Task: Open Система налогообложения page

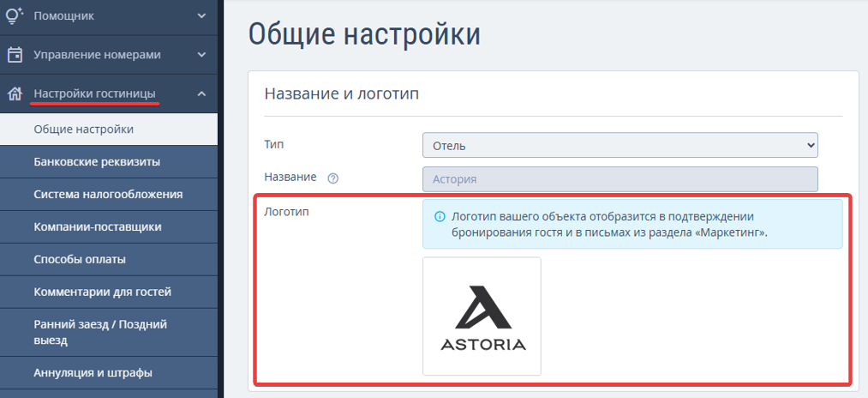Action: click(109, 195)
